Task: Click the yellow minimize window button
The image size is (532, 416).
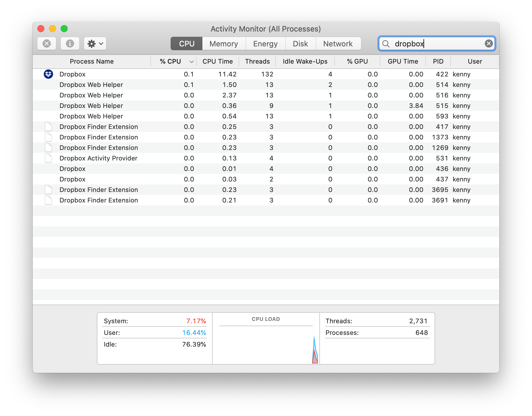Action: [x=52, y=29]
